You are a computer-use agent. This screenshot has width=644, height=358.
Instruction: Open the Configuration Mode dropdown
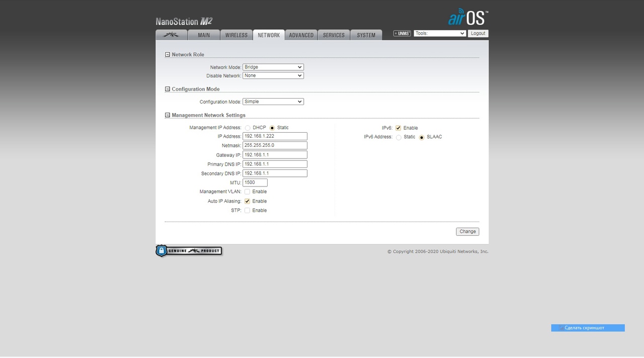pos(273,102)
